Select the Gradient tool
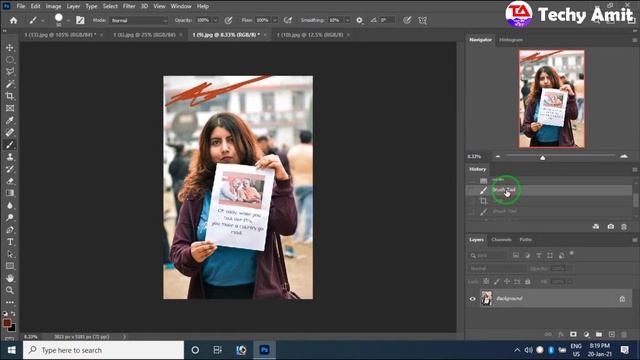640x360 pixels. coord(10,193)
